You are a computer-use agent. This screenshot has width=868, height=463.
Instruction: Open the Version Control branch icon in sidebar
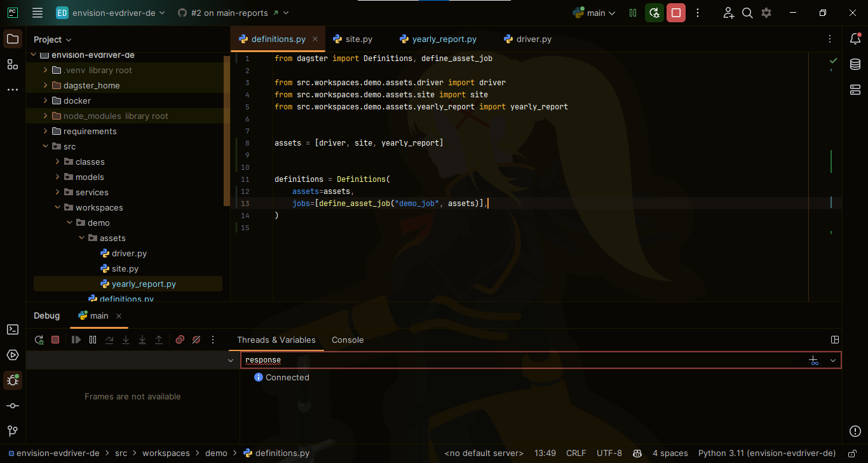tap(13, 431)
